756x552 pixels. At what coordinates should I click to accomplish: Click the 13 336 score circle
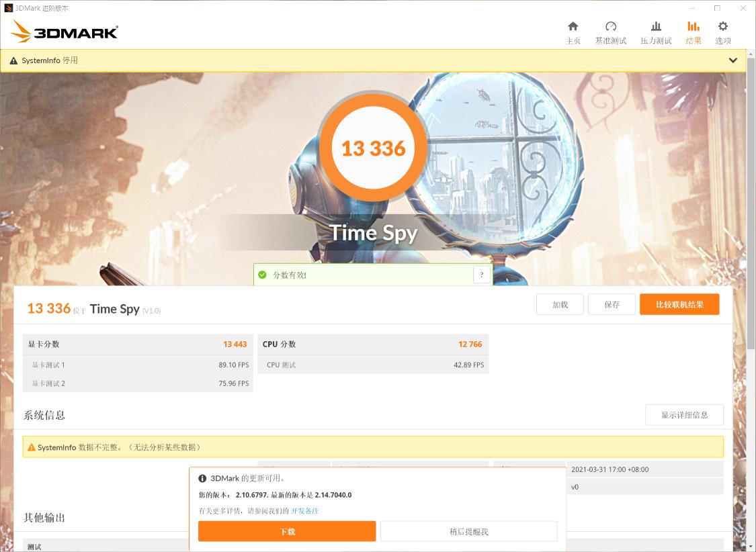pyautogui.click(x=373, y=148)
